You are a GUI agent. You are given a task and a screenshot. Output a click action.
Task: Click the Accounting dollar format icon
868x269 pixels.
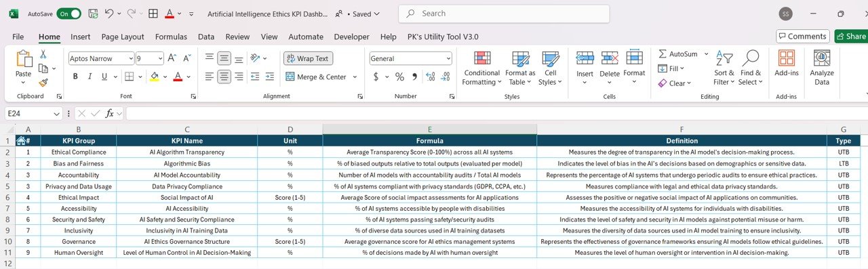point(376,77)
